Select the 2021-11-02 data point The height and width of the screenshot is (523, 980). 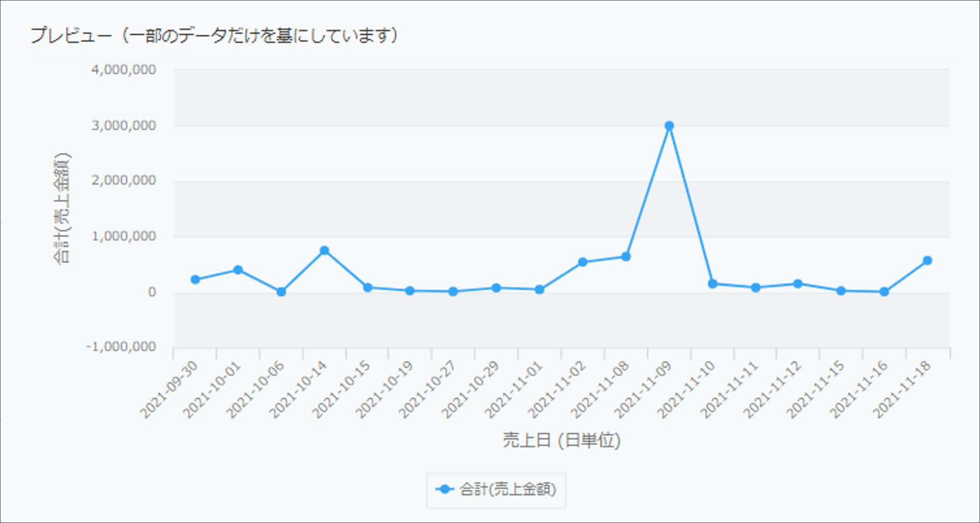(x=582, y=262)
